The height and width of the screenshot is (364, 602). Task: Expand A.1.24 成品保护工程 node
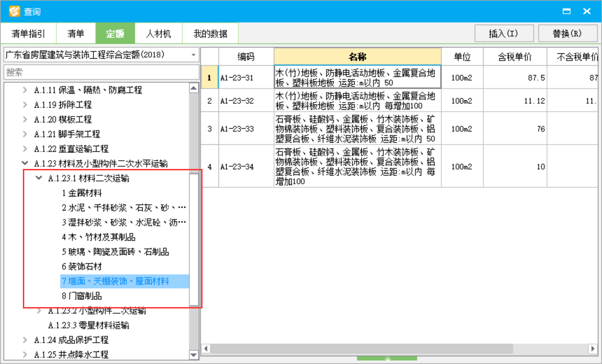click(25, 340)
